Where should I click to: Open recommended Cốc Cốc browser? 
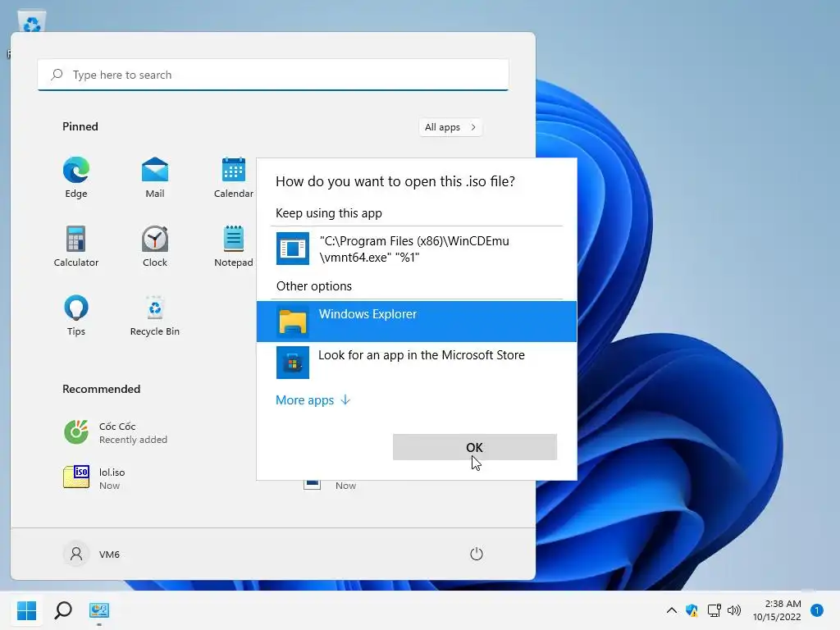click(x=116, y=432)
